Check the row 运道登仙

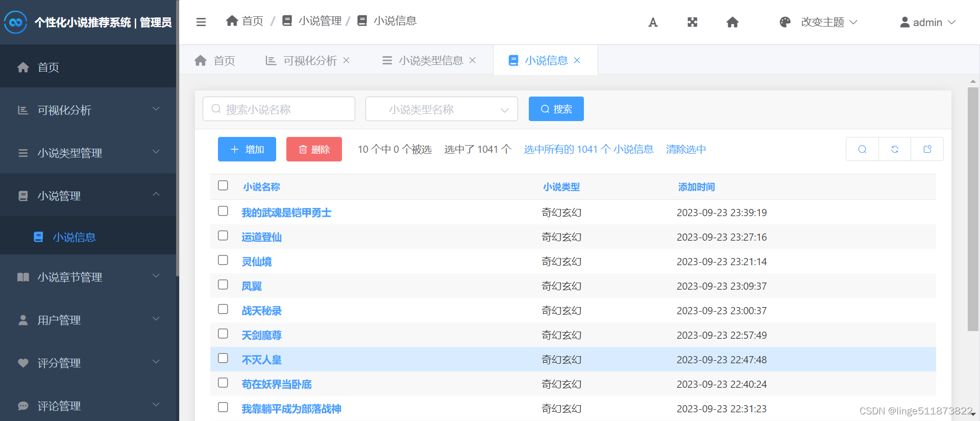point(223,236)
